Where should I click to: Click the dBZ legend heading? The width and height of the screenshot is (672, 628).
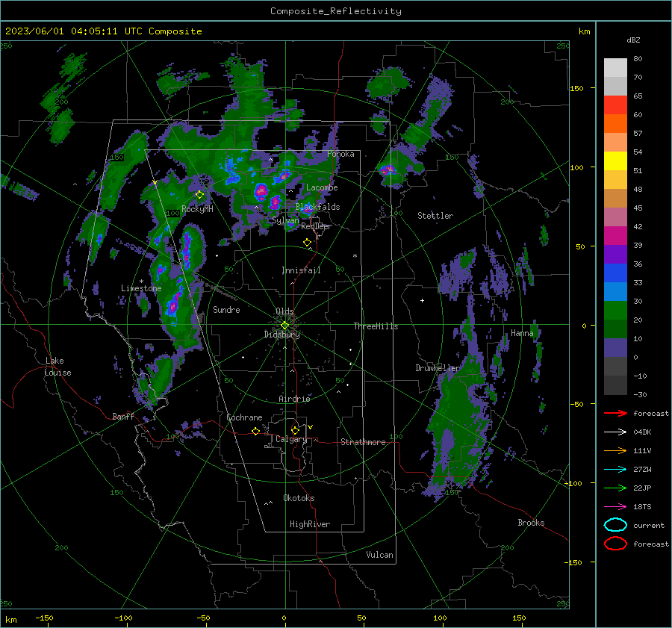(x=633, y=40)
